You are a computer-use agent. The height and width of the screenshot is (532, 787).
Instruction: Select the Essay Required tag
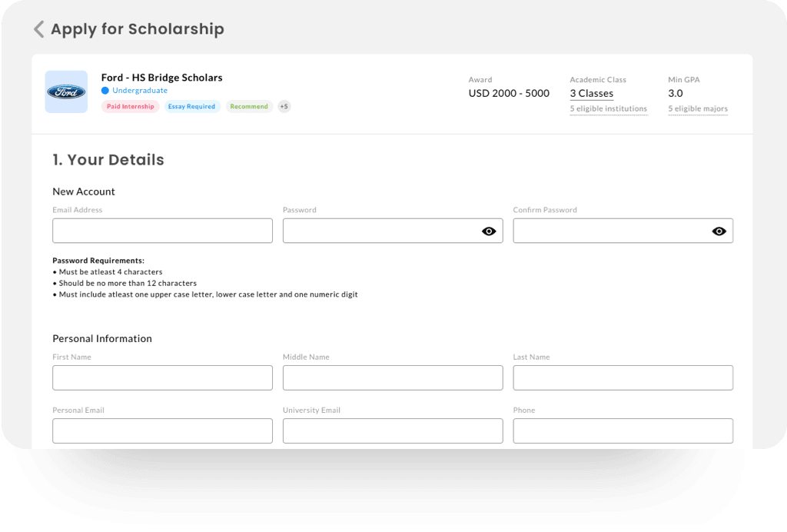[x=191, y=107]
